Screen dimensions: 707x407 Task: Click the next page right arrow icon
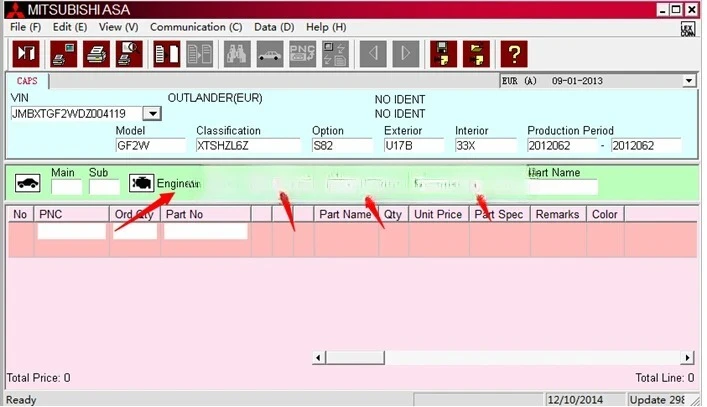pyautogui.click(x=406, y=54)
